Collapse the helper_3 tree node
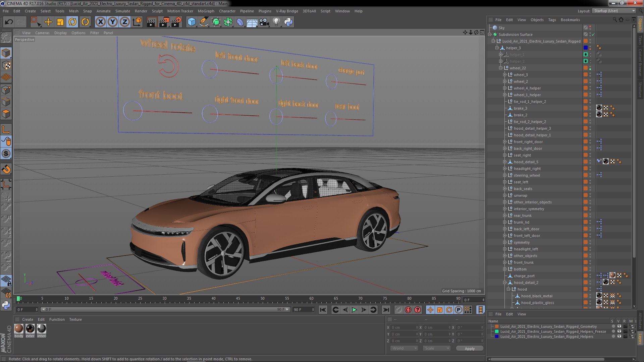This screenshot has width=644, height=362. (497, 48)
